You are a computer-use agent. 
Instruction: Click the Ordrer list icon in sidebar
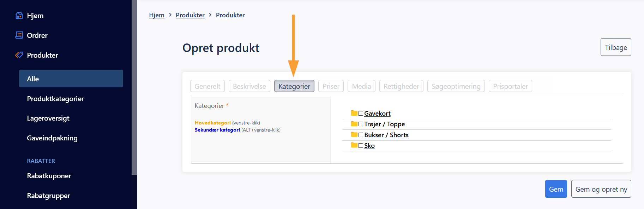click(x=19, y=35)
